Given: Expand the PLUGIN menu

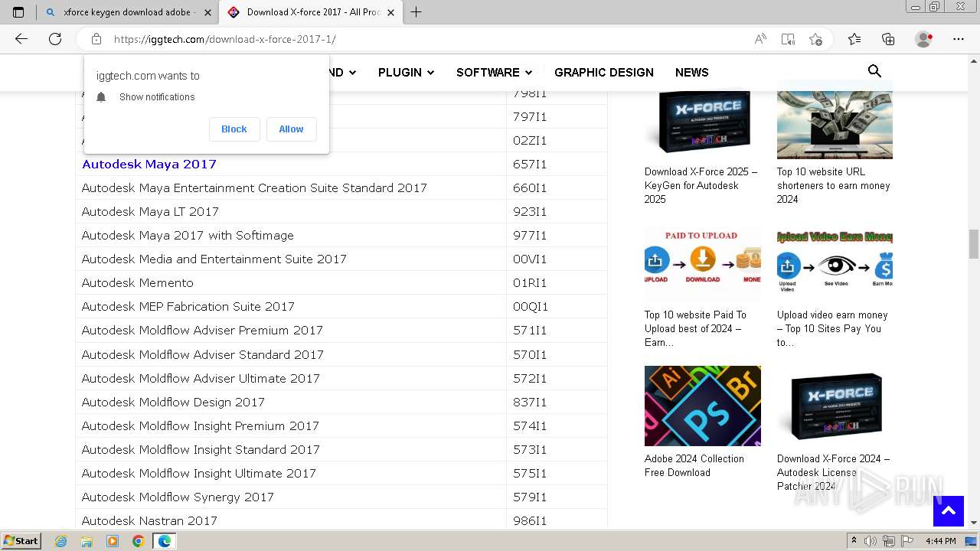Looking at the screenshot, I should pyautogui.click(x=406, y=72).
